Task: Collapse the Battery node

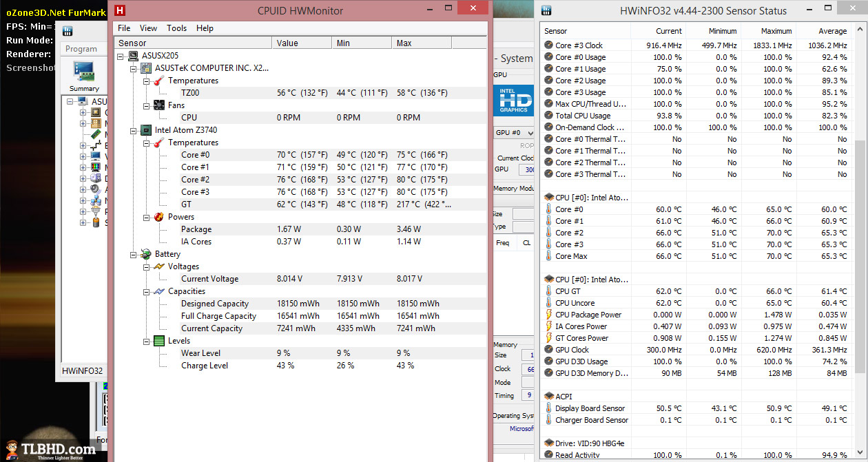Action: coord(134,254)
